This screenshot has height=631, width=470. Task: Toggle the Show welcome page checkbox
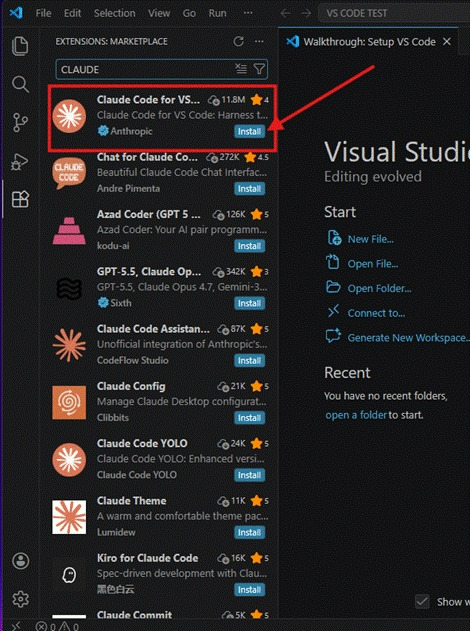pos(422,602)
